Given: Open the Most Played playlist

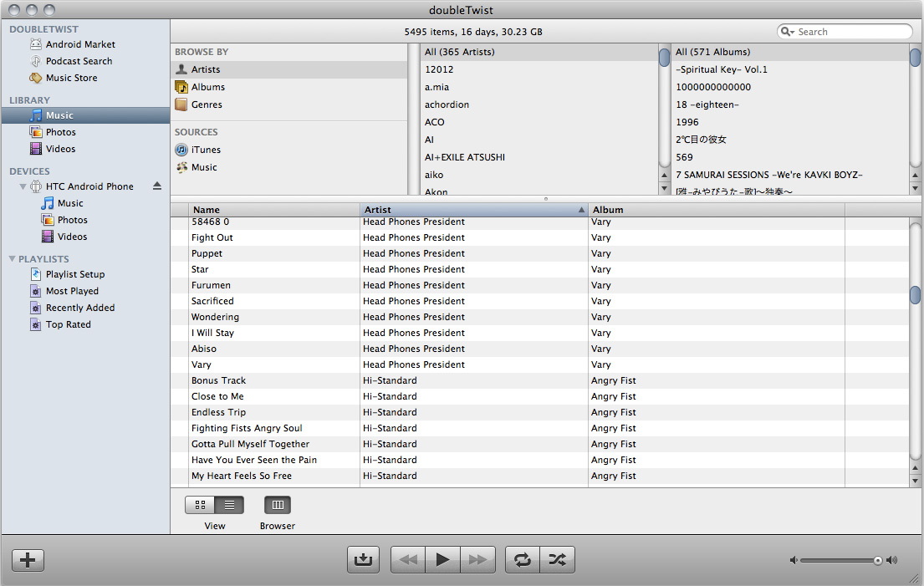Looking at the screenshot, I should (72, 291).
